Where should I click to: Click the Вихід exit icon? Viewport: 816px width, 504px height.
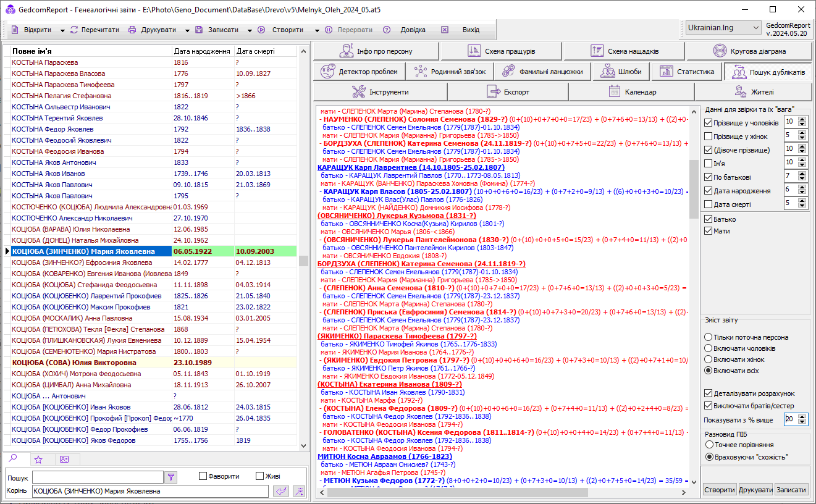point(445,30)
